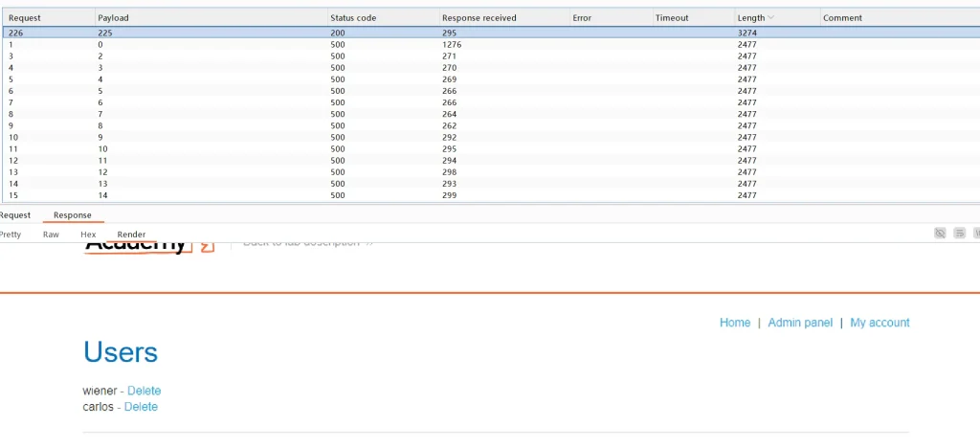Screen dimensions: 980x448
Task: Click the Home link
Action: coord(735,323)
